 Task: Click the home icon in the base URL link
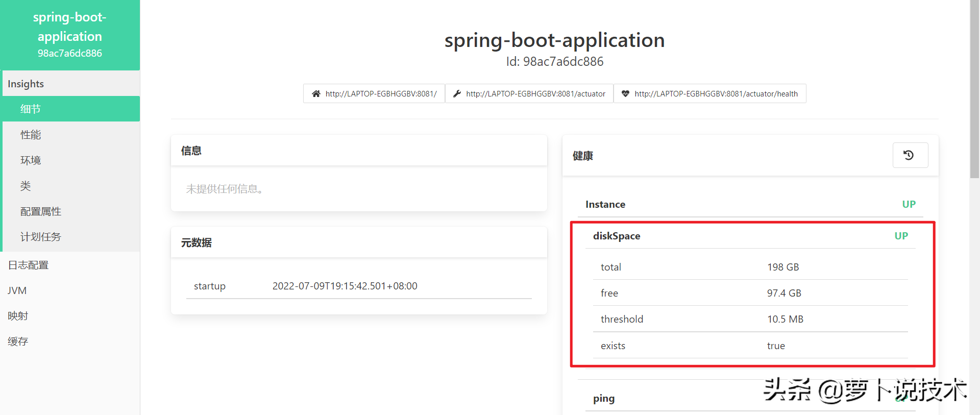point(316,94)
